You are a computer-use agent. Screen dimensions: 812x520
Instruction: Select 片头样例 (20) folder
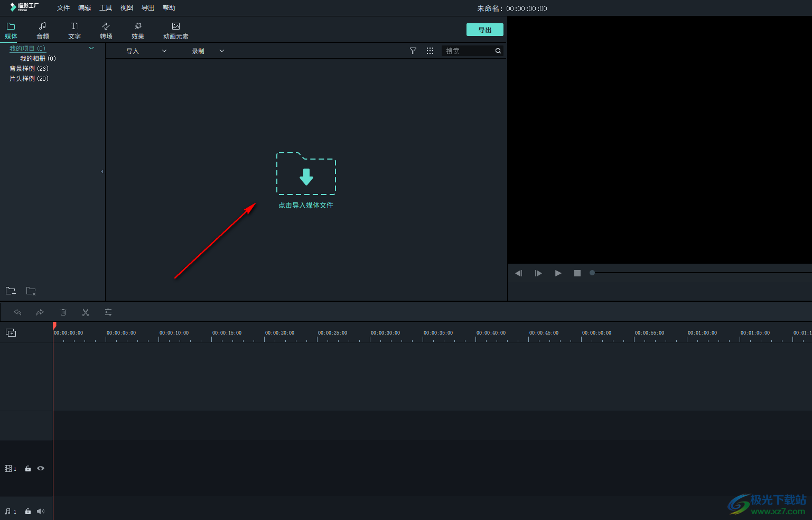29,79
